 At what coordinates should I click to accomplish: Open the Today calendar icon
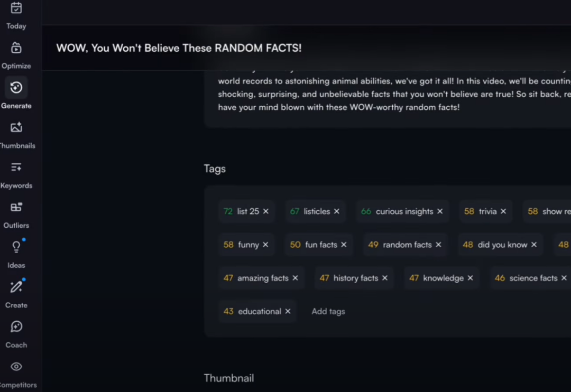[x=16, y=8]
